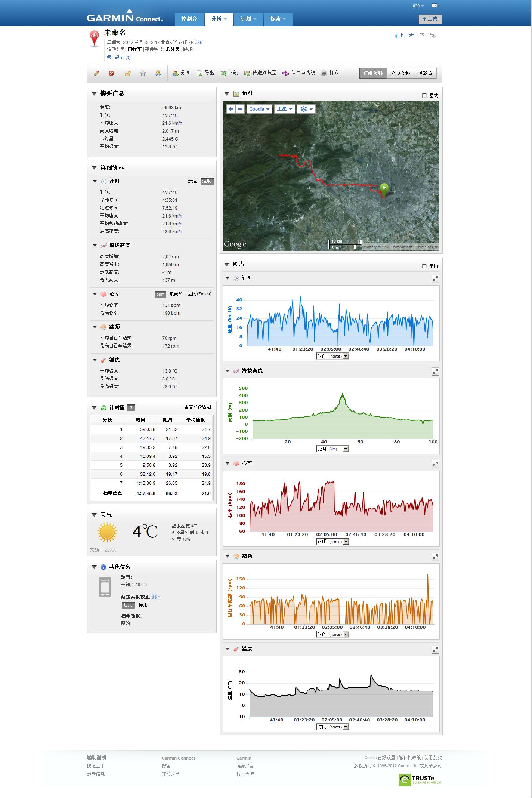The height and width of the screenshot is (798, 532).
Task: Open the 分析 analyze menu tab
Action: pyautogui.click(x=219, y=19)
